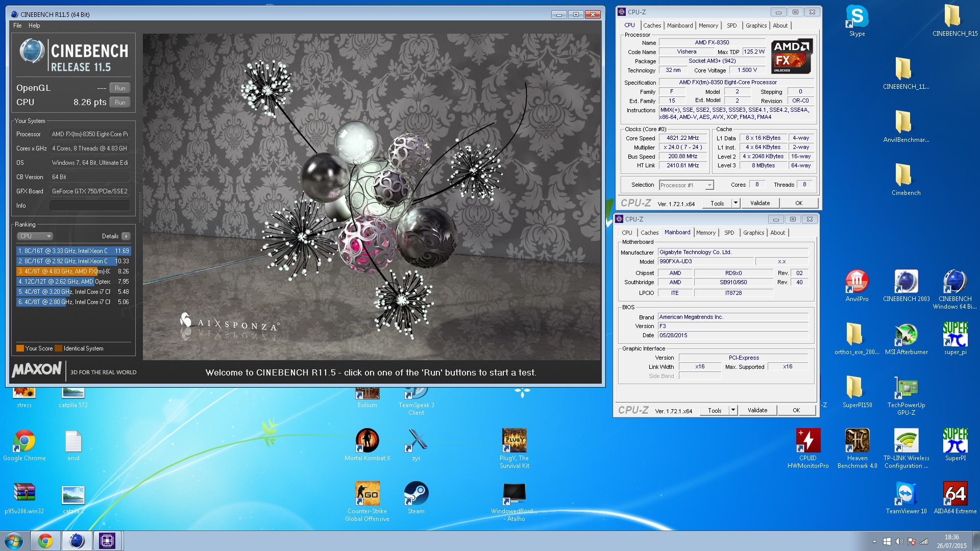Open CPU tab in bottom CPU-Z window

pyautogui.click(x=627, y=233)
